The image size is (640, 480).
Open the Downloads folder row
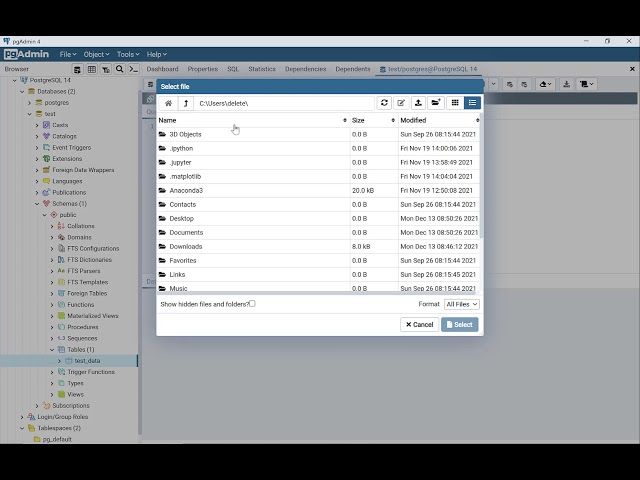click(x=318, y=247)
